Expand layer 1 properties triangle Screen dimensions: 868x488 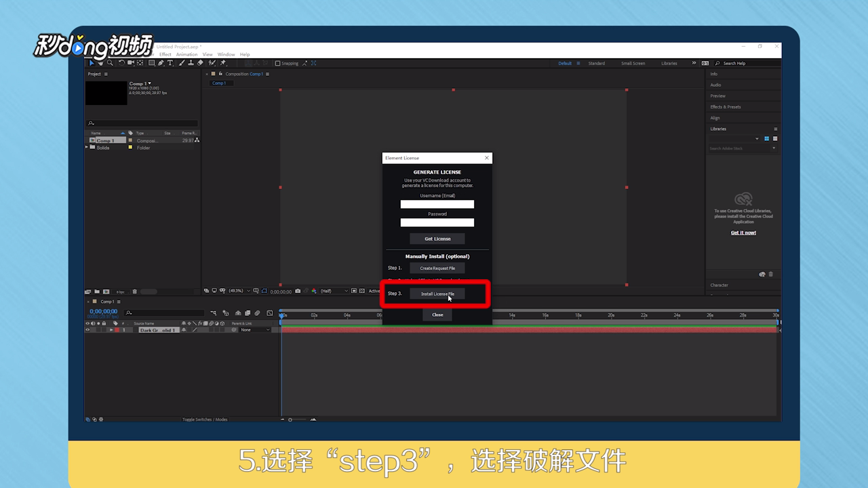pos(111,330)
